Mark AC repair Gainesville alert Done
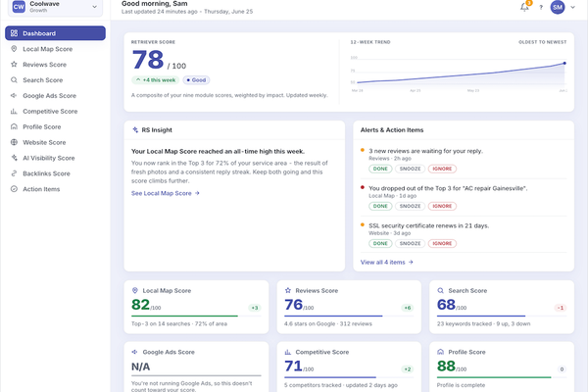588x392 pixels. (x=380, y=206)
